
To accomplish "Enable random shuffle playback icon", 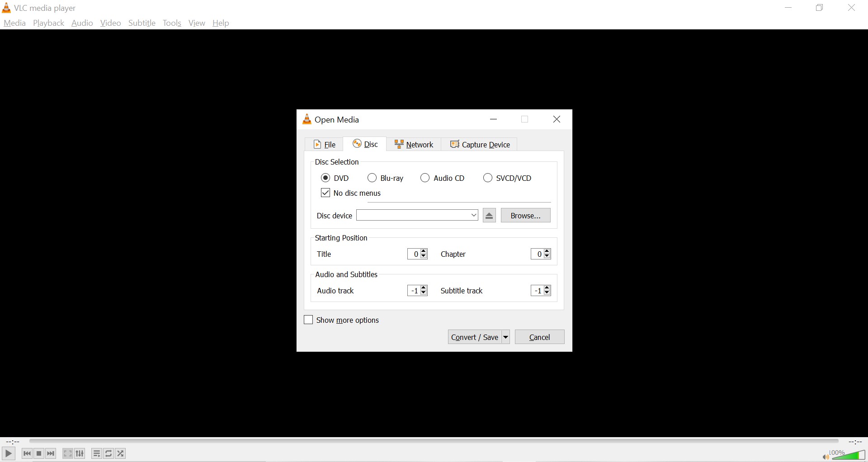I will click(x=121, y=453).
